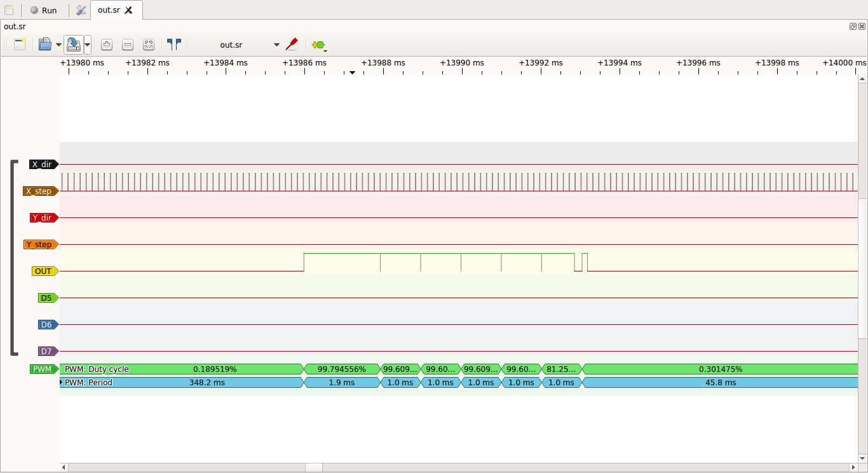Create a new trace view
868x473 pixels.
[20, 45]
